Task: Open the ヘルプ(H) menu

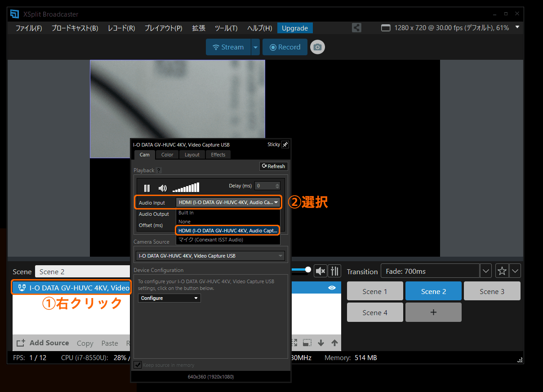Action: pyautogui.click(x=259, y=28)
